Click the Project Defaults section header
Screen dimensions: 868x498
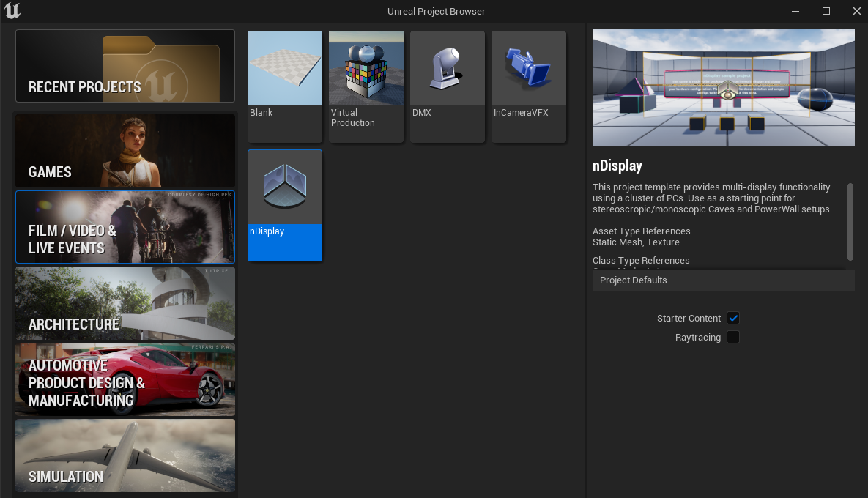click(x=724, y=280)
